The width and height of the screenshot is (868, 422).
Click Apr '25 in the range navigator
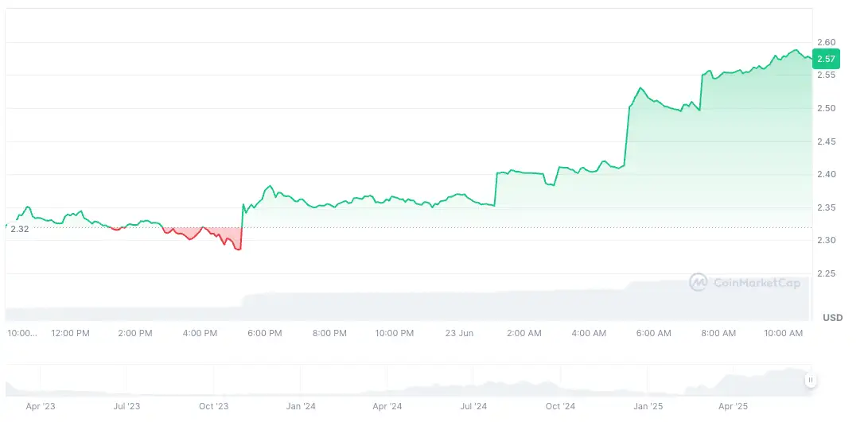pos(734,406)
